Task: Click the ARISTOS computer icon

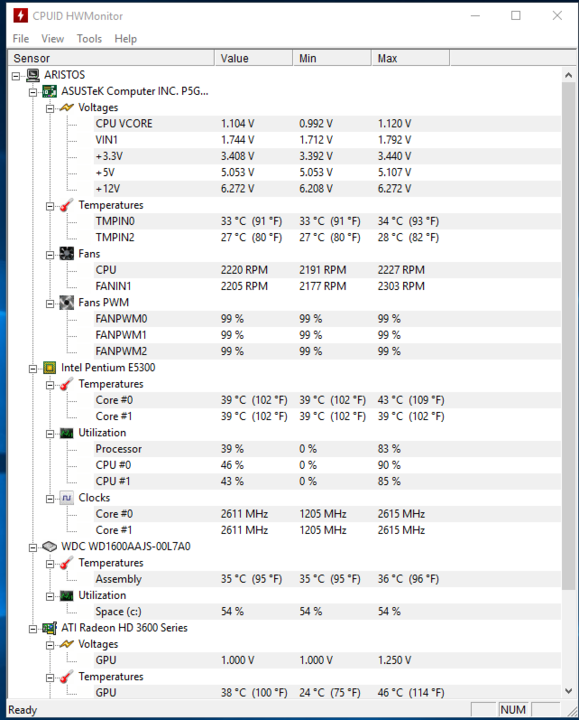Action: pos(33,75)
